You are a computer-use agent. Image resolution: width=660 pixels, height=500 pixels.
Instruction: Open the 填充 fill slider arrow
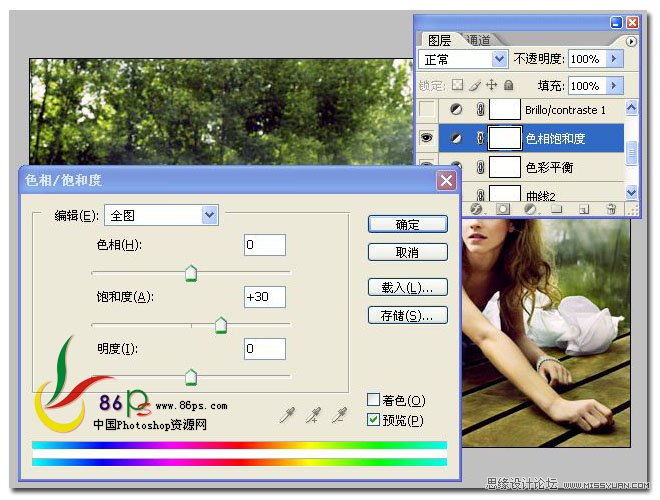point(614,85)
